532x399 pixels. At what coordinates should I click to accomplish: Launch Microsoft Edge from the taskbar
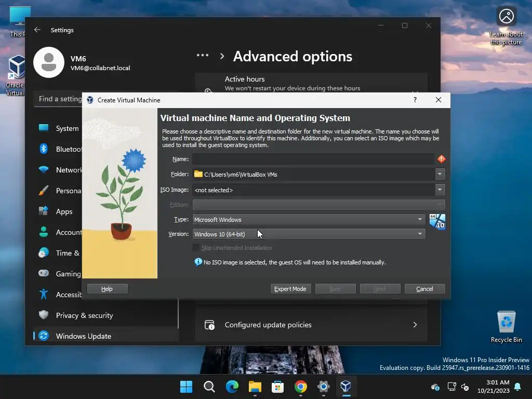pyautogui.click(x=232, y=387)
